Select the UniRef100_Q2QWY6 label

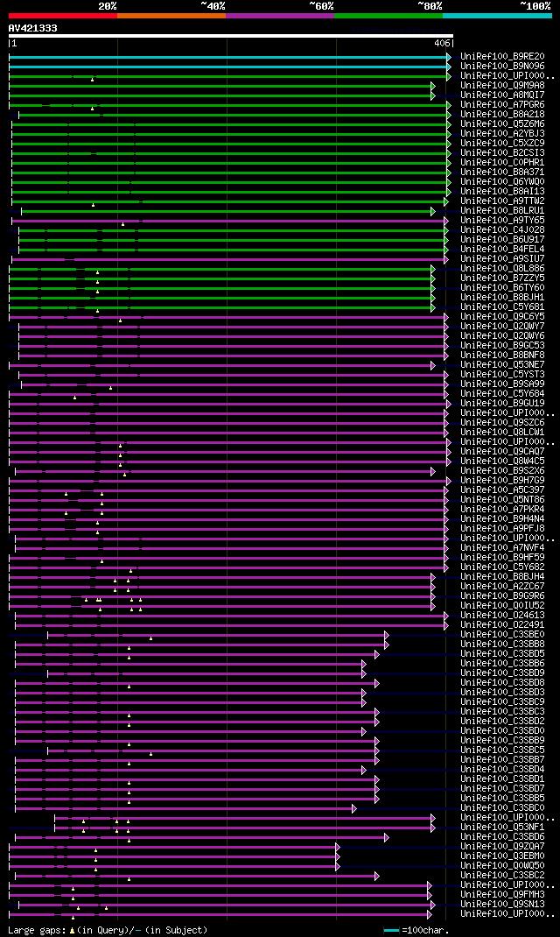point(502,336)
